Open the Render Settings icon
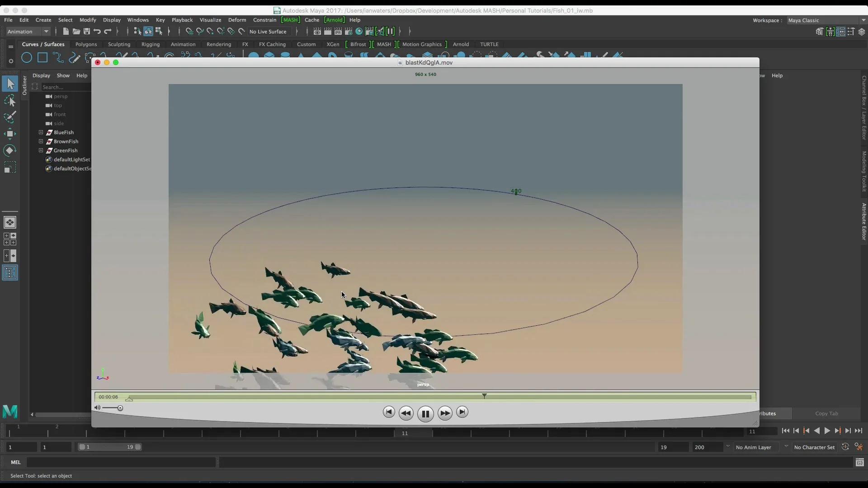 348,31
